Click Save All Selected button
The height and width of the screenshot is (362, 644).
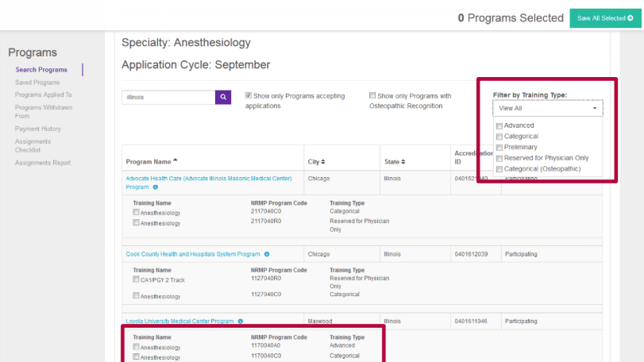pos(605,18)
